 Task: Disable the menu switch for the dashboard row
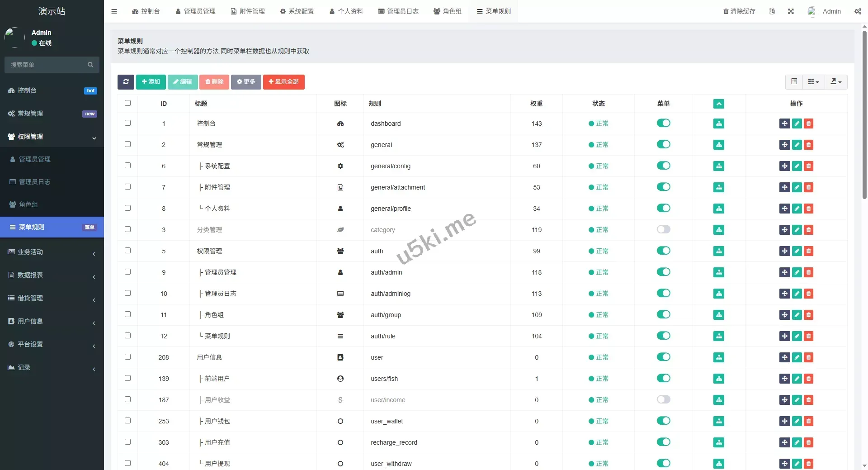click(x=663, y=123)
